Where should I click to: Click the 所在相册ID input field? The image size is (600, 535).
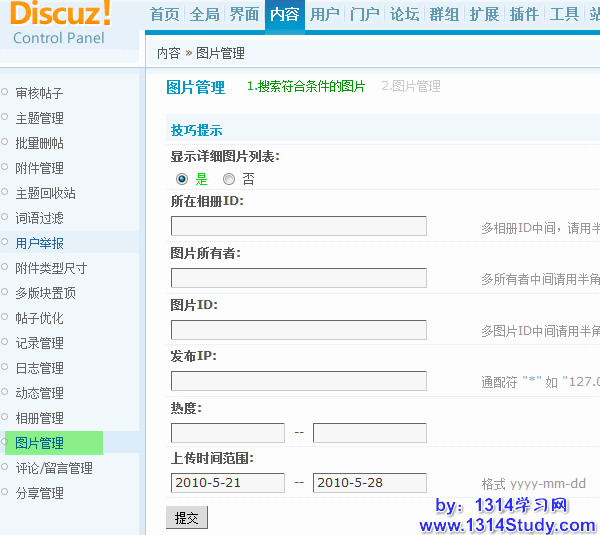298,226
